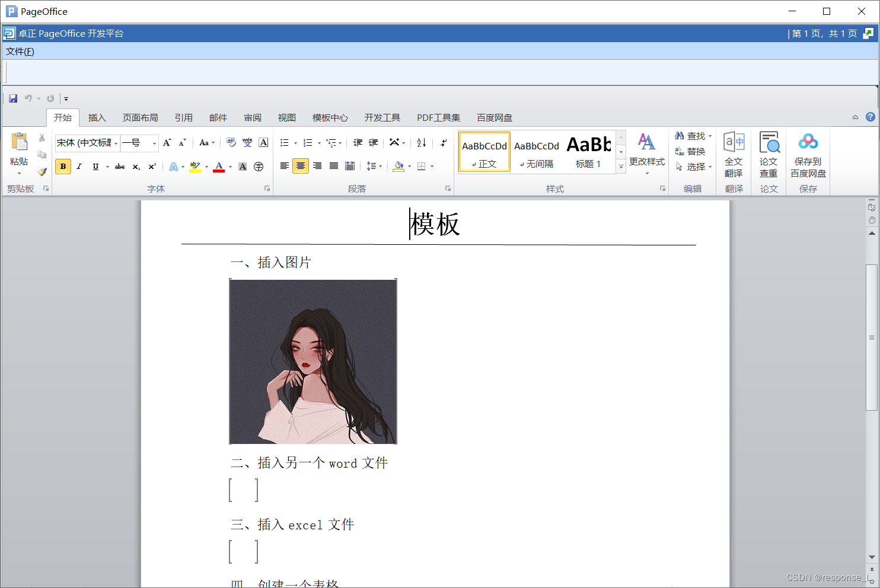Open borders dropdown arrow

(432, 166)
